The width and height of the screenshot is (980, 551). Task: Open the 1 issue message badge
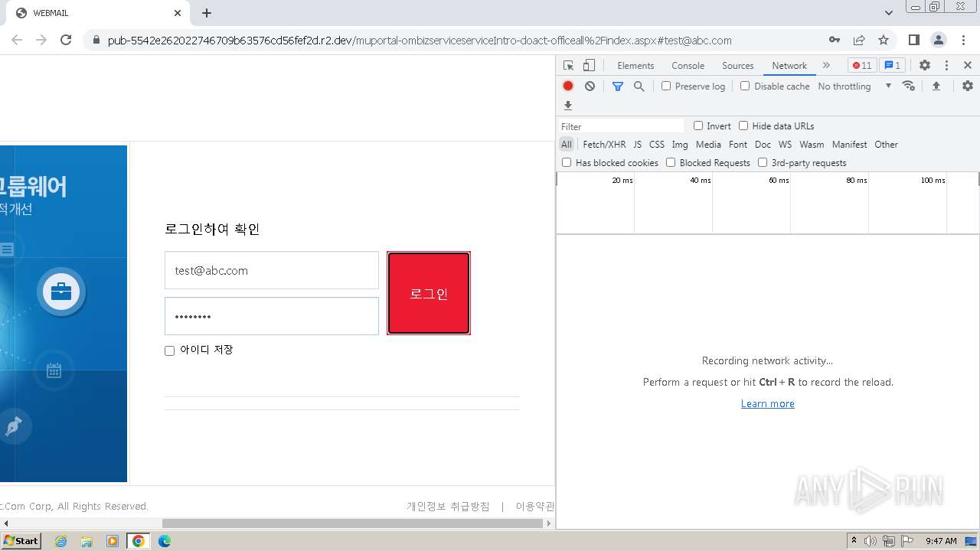pyautogui.click(x=892, y=66)
